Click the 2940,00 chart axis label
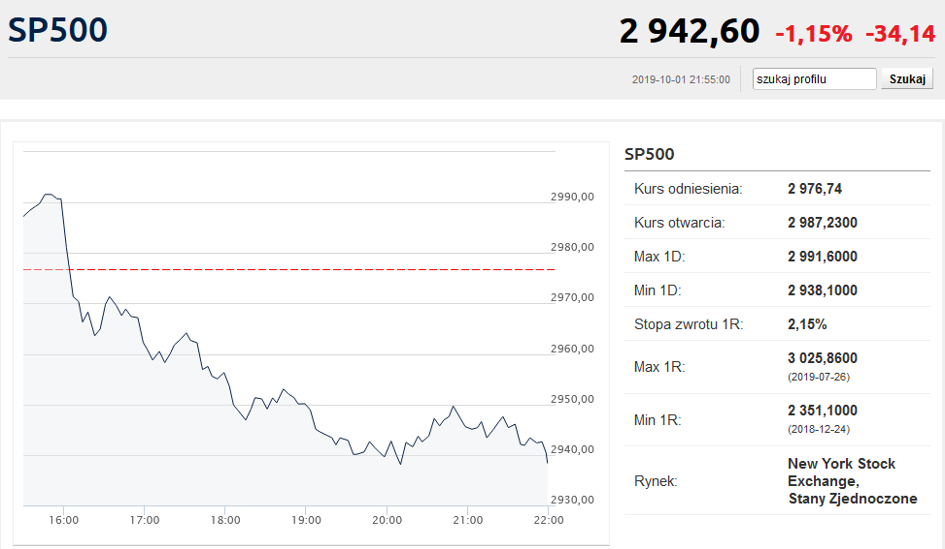The image size is (945, 549). click(572, 449)
